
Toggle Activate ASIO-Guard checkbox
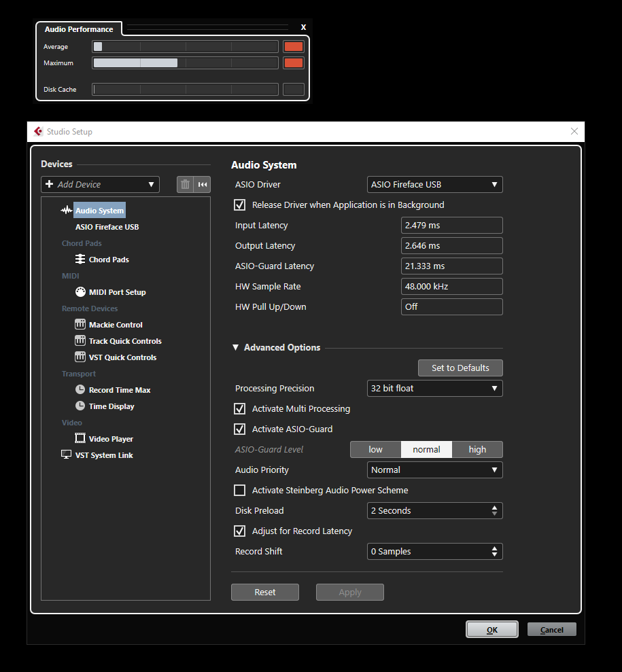(x=240, y=429)
